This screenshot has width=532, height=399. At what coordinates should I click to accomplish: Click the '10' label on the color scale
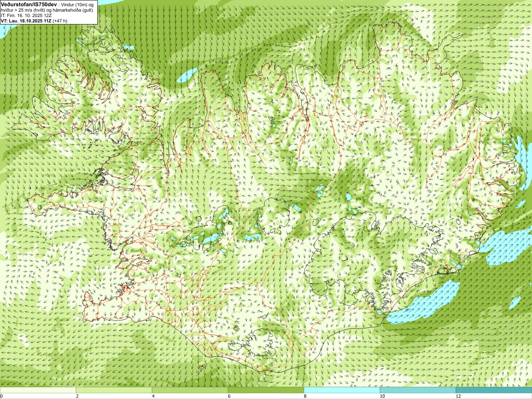382,396
